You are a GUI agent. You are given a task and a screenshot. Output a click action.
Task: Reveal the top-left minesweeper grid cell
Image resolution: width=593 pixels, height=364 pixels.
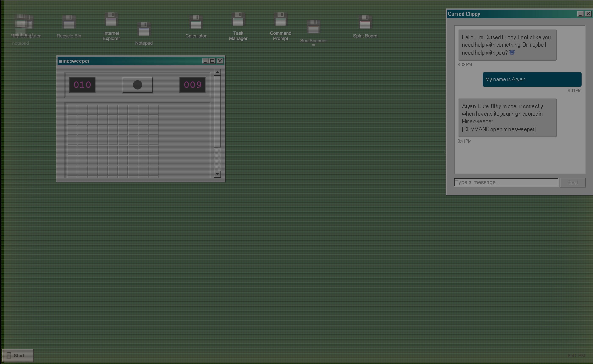(72, 110)
